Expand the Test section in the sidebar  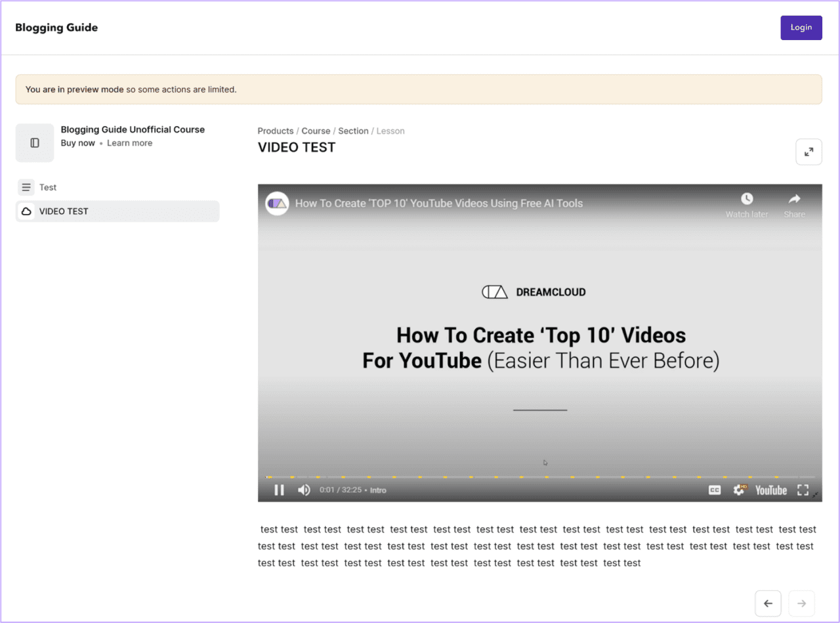click(26, 187)
